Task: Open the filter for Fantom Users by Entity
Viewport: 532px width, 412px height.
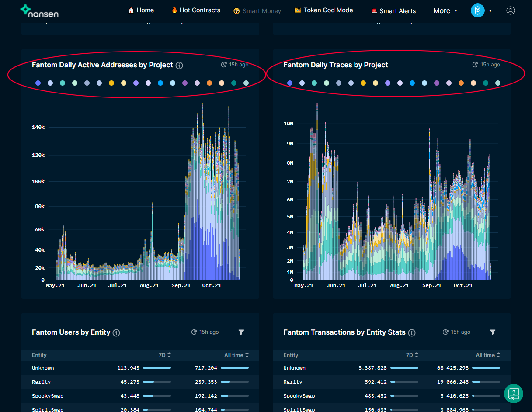Action: [x=241, y=332]
